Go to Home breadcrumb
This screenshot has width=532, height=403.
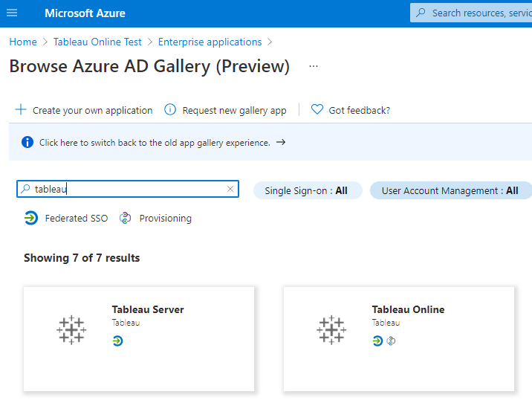click(x=23, y=42)
